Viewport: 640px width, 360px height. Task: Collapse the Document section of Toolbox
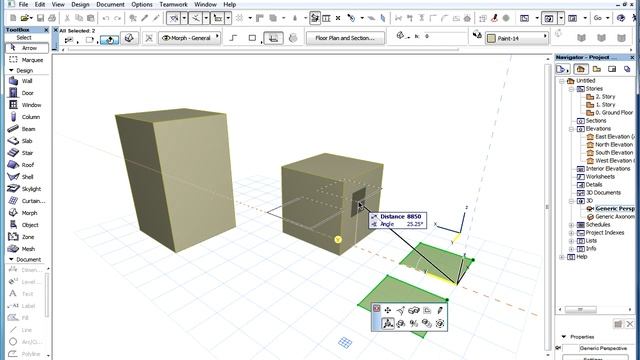(11, 259)
